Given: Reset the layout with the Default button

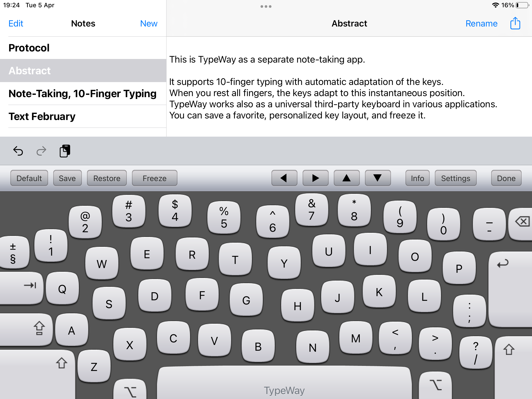Looking at the screenshot, I should (29, 178).
